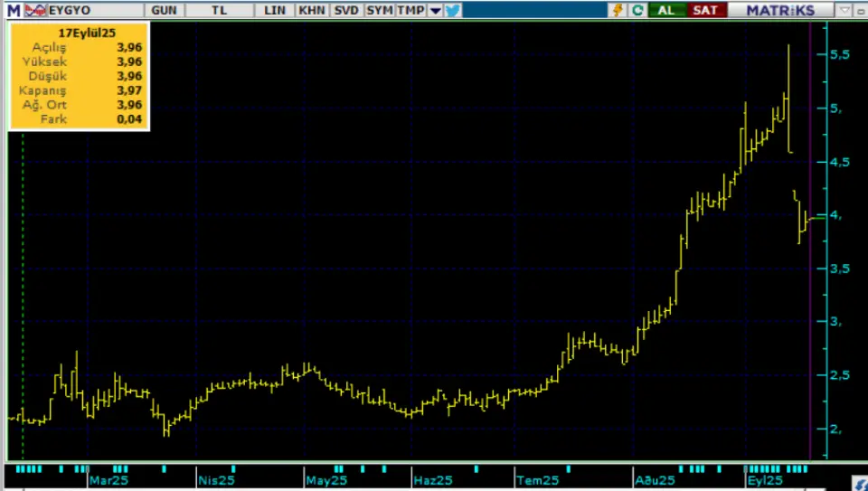This screenshot has width=868, height=491.
Task: Click the May25 label on time axis
Action: tap(326, 480)
